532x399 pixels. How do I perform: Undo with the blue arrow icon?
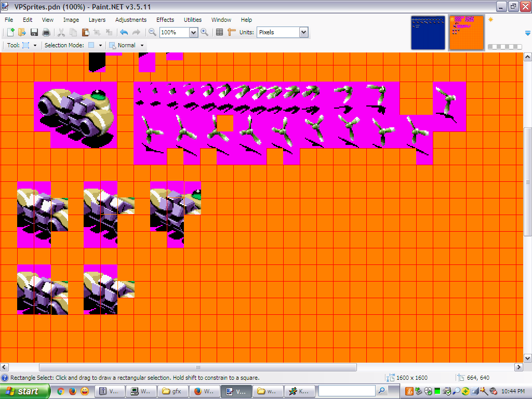click(x=124, y=32)
